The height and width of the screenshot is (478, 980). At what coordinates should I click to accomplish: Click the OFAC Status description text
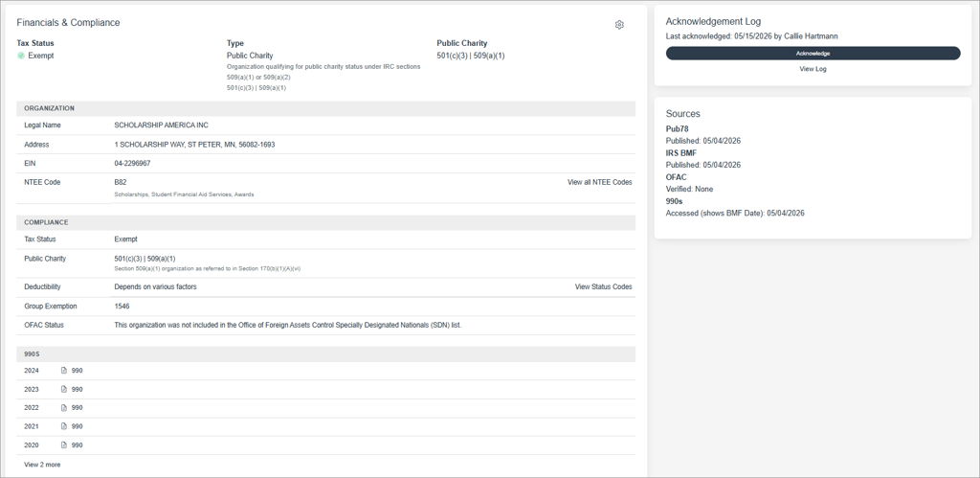coord(287,325)
